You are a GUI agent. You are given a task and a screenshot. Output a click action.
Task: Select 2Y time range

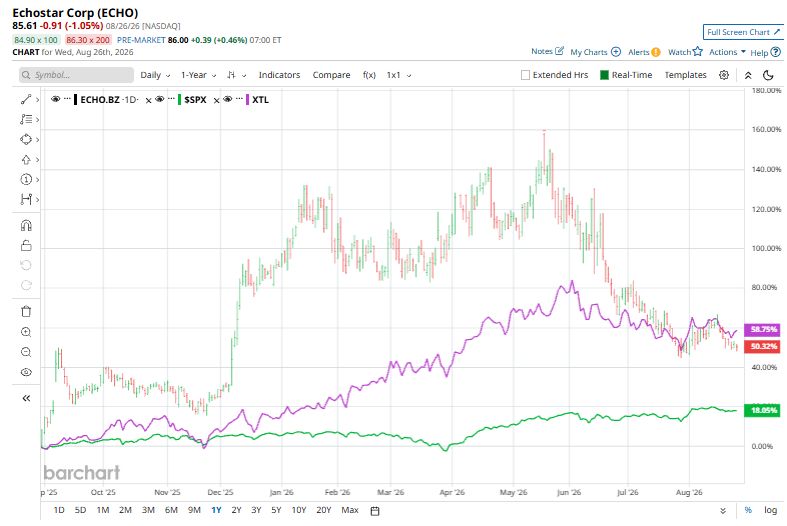[236, 510]
